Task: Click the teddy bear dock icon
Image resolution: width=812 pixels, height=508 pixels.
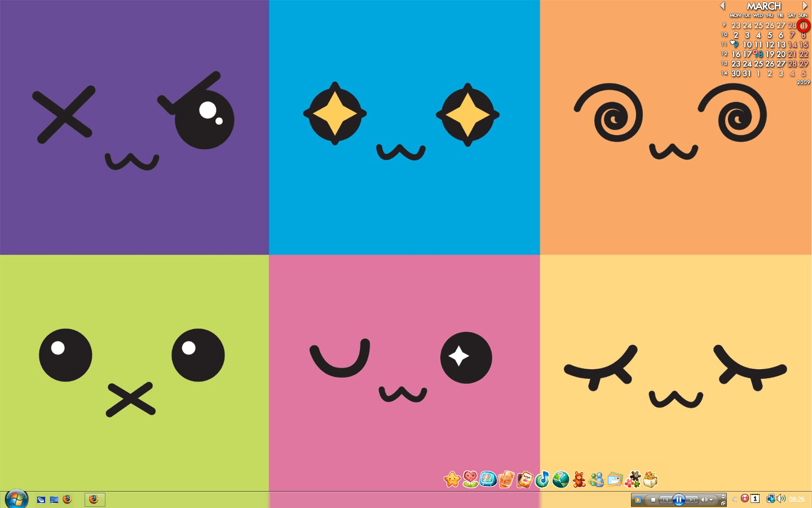Action: [x=579, y=480]
